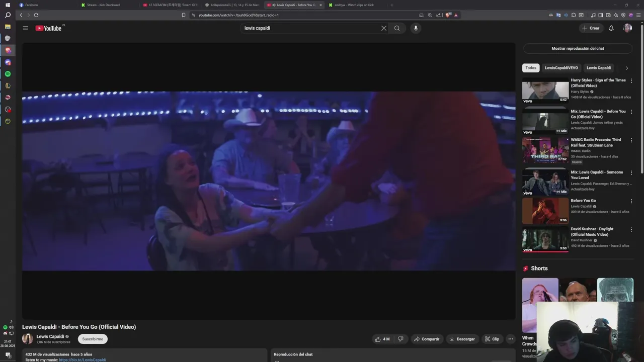Open Windows Start menu
Screen dimensions: 644x362
tap(8, 5)
